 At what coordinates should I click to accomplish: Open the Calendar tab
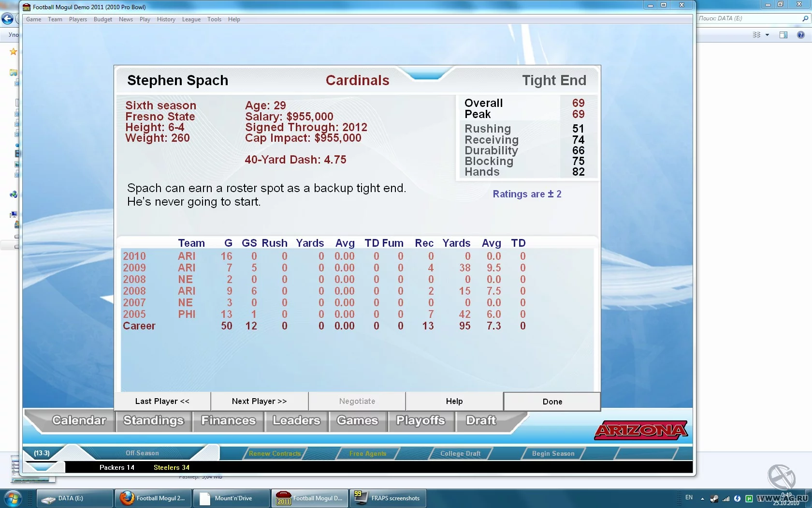point(79,420)
